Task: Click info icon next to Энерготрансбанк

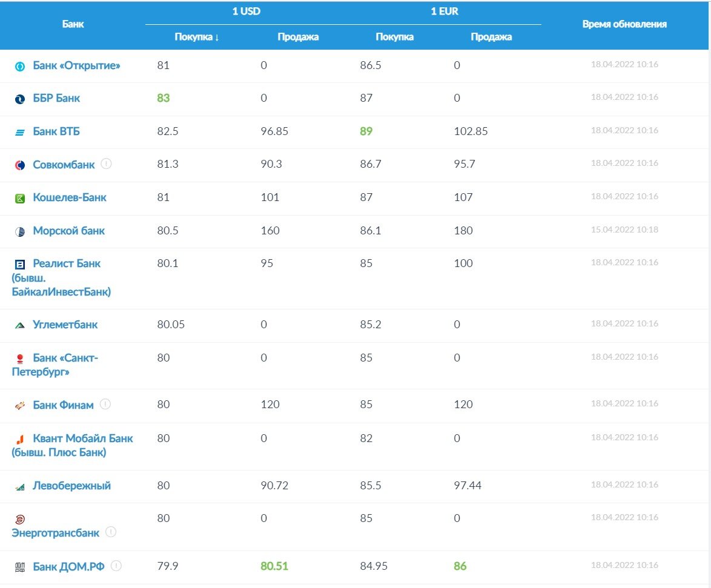Action: 111,532
